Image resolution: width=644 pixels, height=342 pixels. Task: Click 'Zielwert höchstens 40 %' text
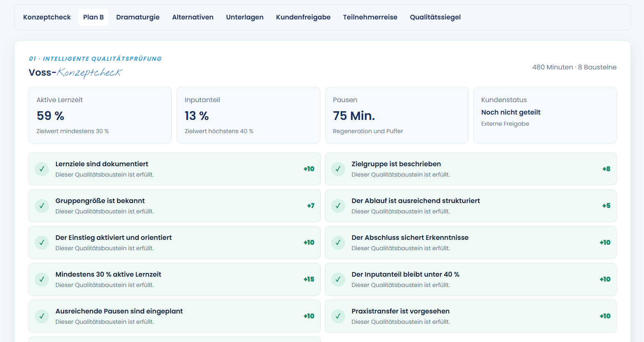219,131
